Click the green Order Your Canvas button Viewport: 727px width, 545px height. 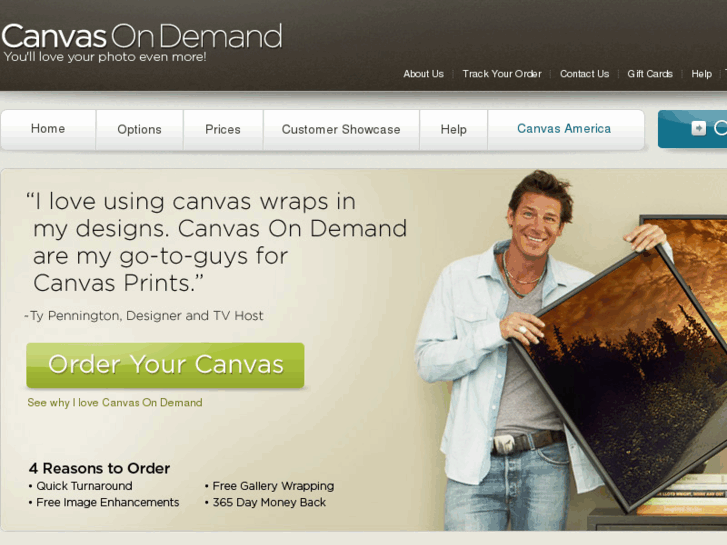(165, 365)
